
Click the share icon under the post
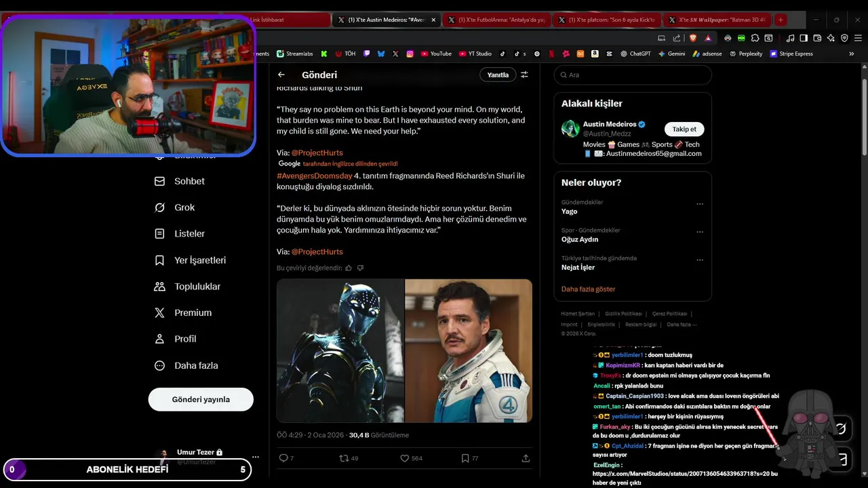point(526,458)
